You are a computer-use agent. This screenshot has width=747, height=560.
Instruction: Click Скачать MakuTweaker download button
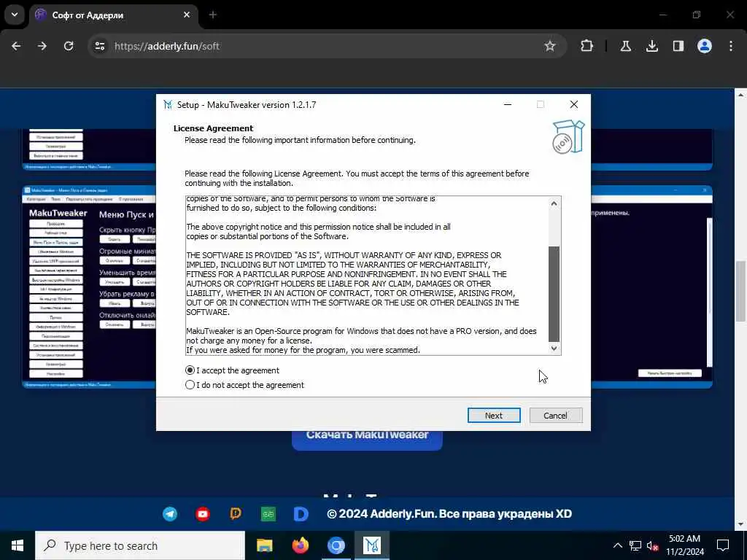point(367,439)
